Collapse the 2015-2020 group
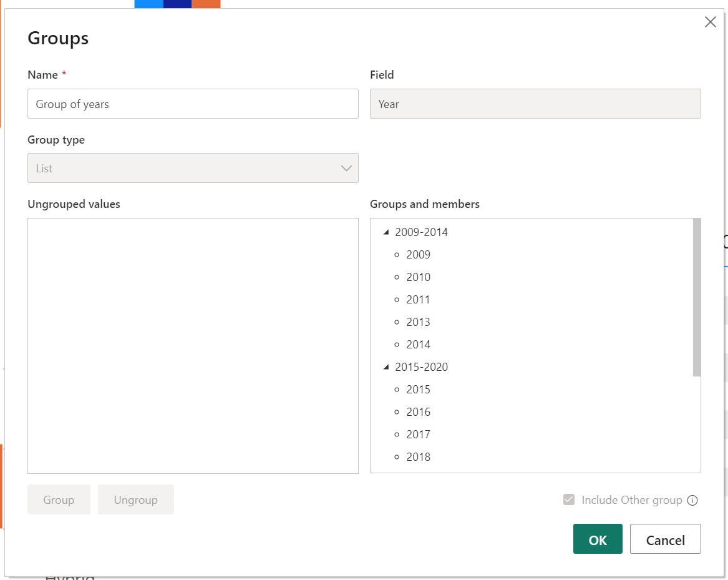The image size is (728, 580). (x=386, y=366)
